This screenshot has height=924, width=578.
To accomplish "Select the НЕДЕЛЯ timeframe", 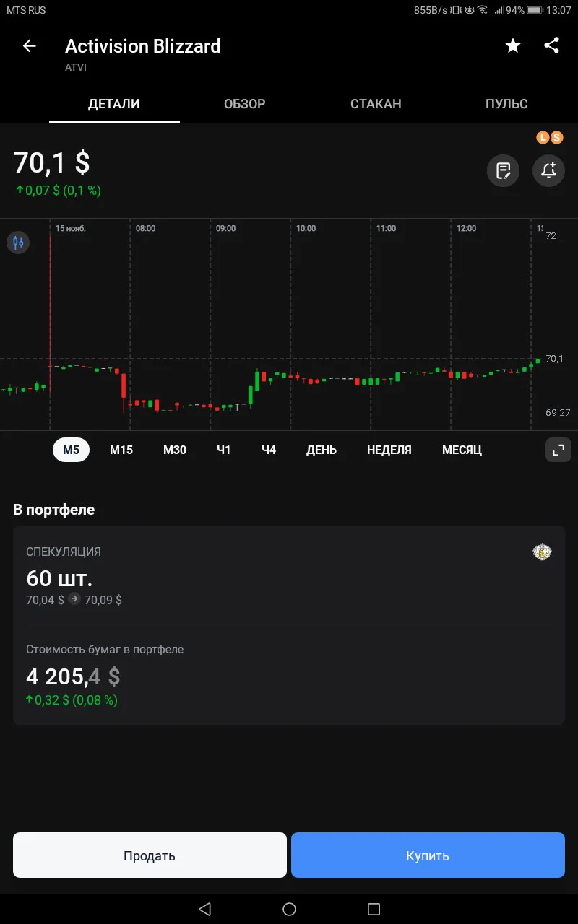I will [x=389, y=450].
